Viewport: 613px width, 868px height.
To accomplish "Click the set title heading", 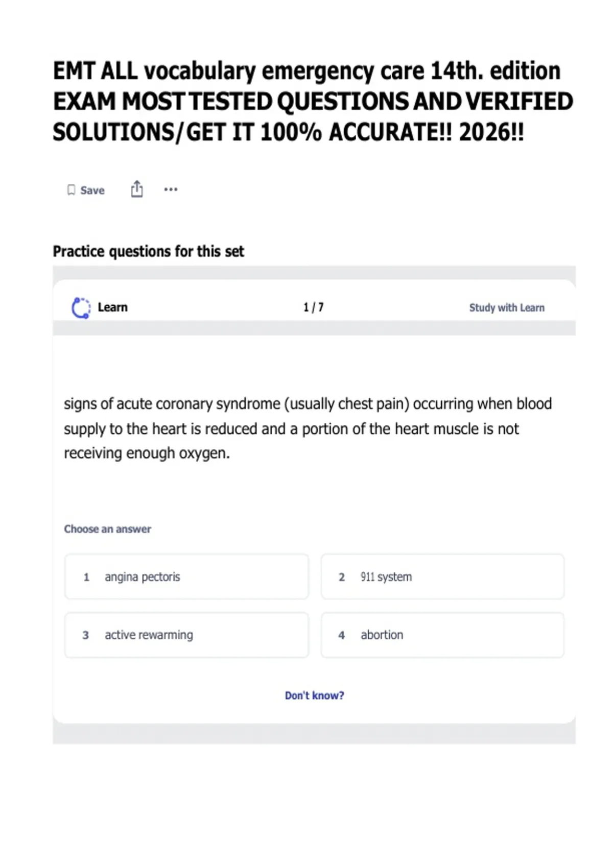I will (x=313, y=101).
